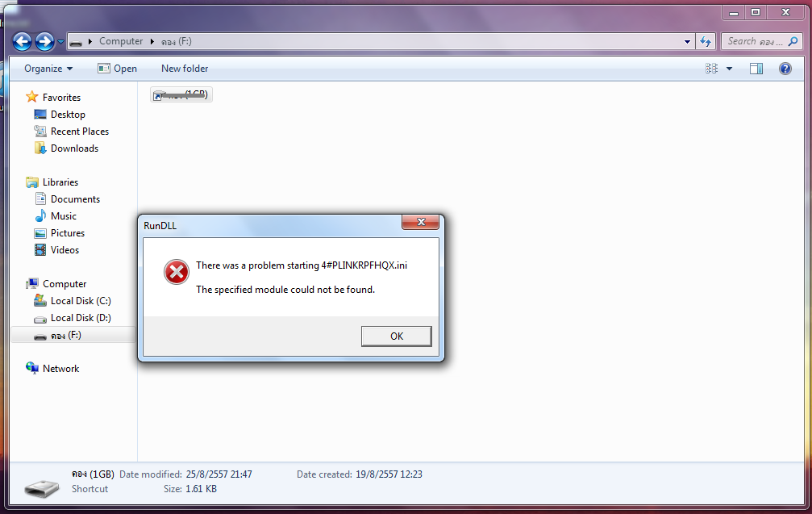Click the refresh icon beside address bar
The width and height of the screenshot is (812, 514).
[x=706, y=41]
